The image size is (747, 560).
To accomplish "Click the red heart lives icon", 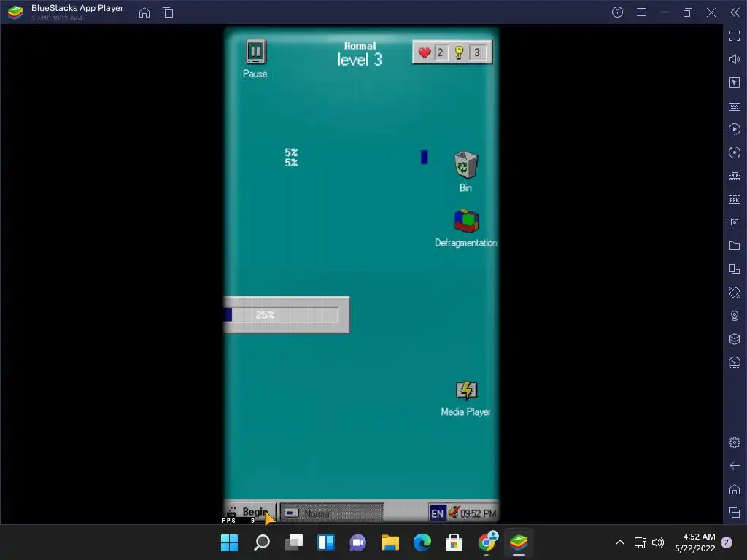I will tap(424, 52).
